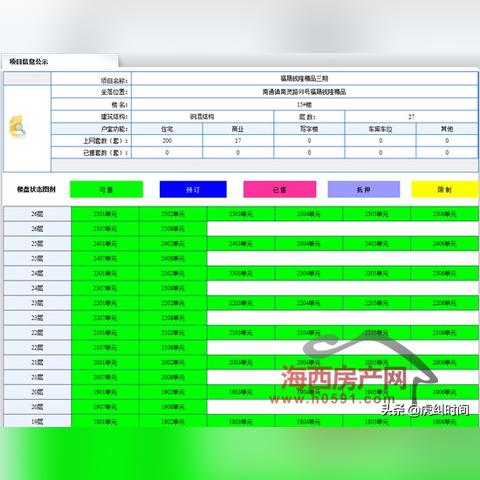This screenshot has height=480, width=480.
Task: Select the 写字楼 column header
Action: point(309,129)
